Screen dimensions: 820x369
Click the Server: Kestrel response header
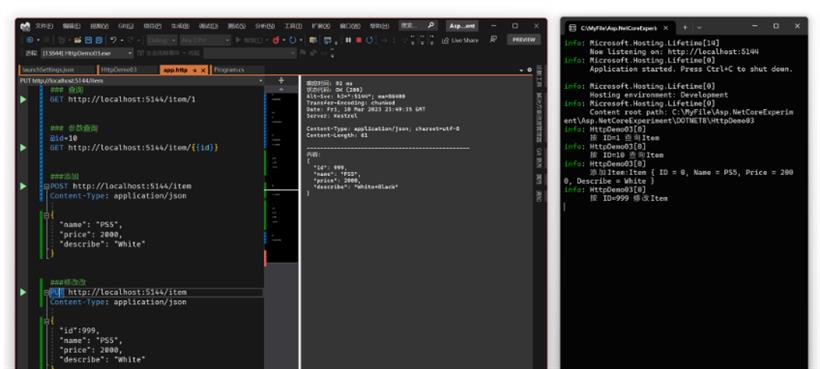332,116
